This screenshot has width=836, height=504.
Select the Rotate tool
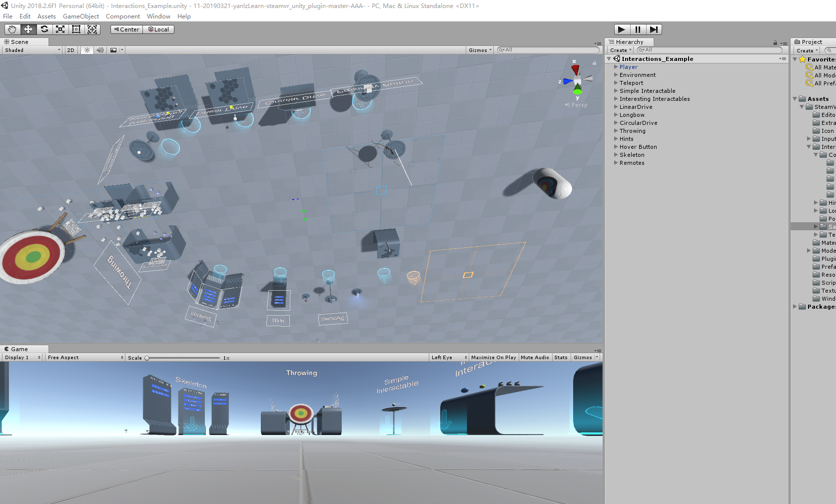tap(44, 29)
